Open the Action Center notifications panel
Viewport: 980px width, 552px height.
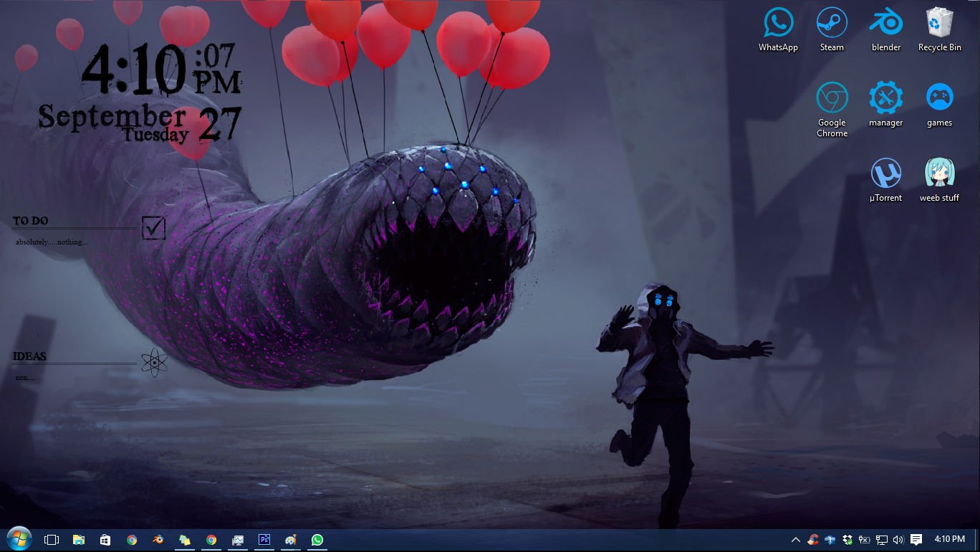coord(916,540)
